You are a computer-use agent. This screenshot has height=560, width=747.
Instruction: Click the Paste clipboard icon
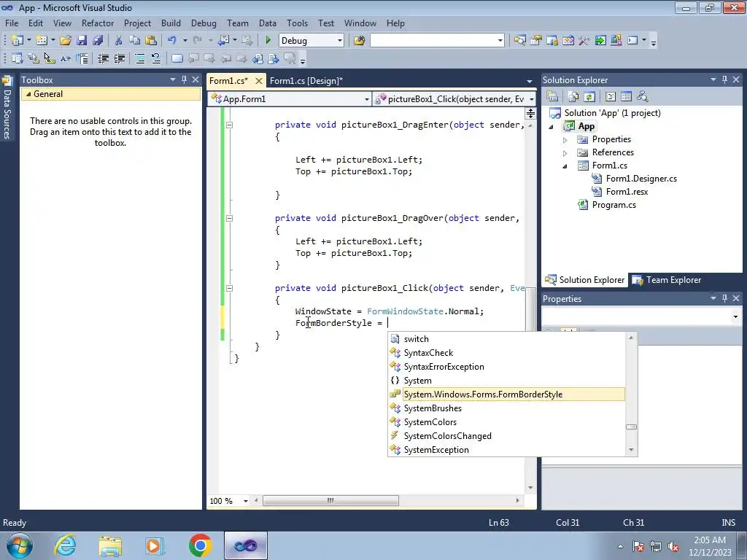point(151,41)
